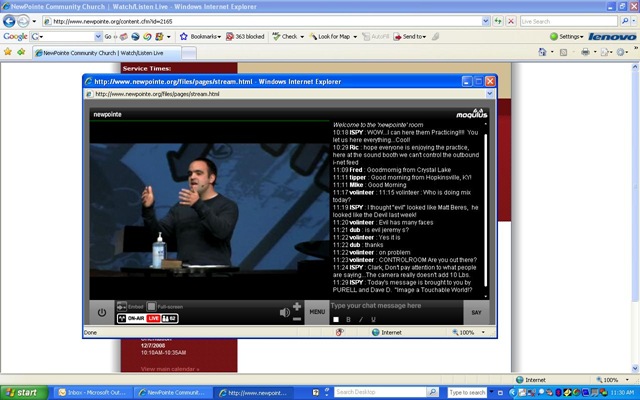Increase volume with the plus button
Screen dimensions: 640x400
[297, 306]
